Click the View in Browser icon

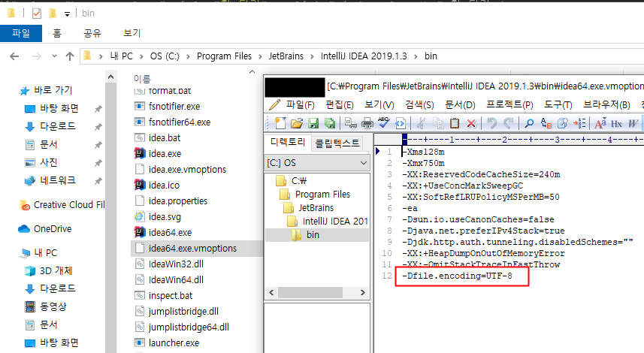pyautogui.click(x=401, y=123)
